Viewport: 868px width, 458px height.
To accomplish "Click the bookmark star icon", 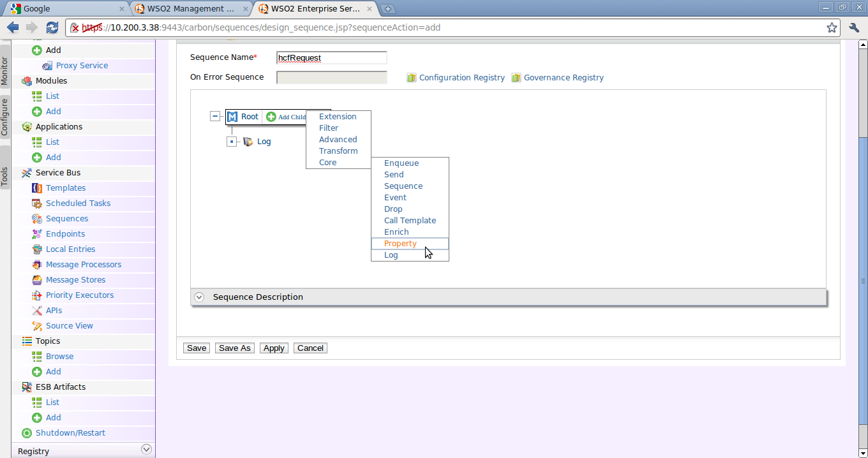I will click(832, 27).
